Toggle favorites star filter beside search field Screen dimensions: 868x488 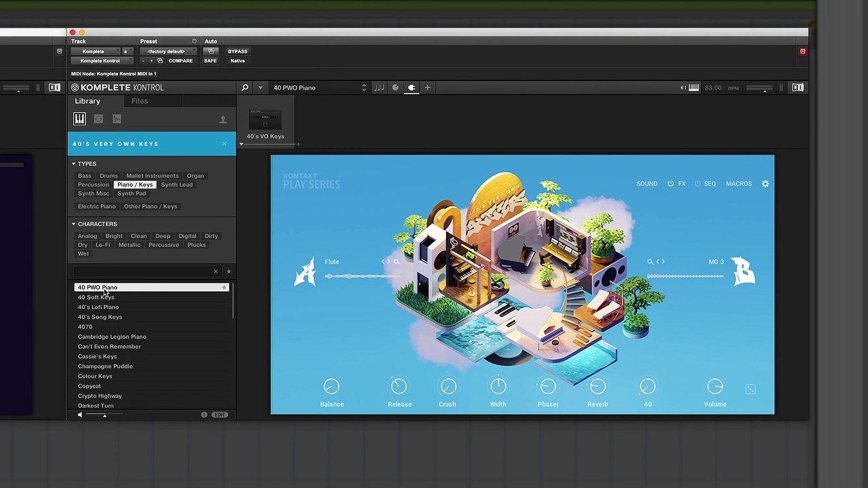(x=229, y=272)
